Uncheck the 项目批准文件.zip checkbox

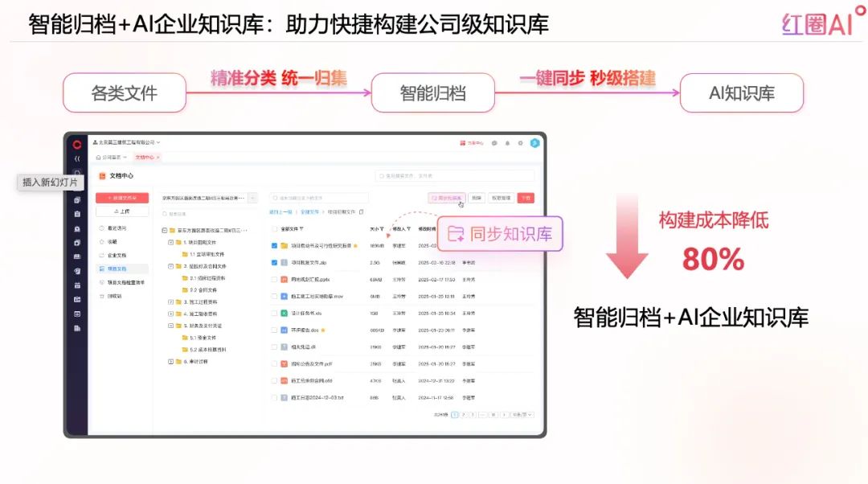274,262
